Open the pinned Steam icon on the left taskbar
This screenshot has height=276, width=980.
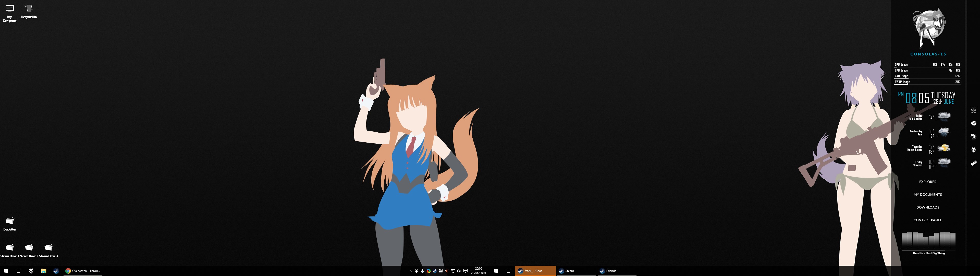(x=56, y=271)
